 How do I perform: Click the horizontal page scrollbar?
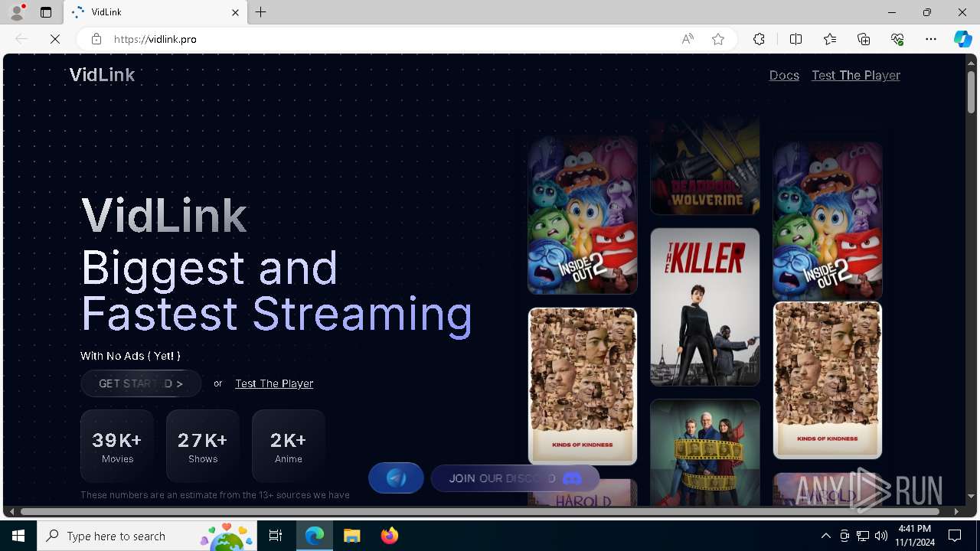480,511
